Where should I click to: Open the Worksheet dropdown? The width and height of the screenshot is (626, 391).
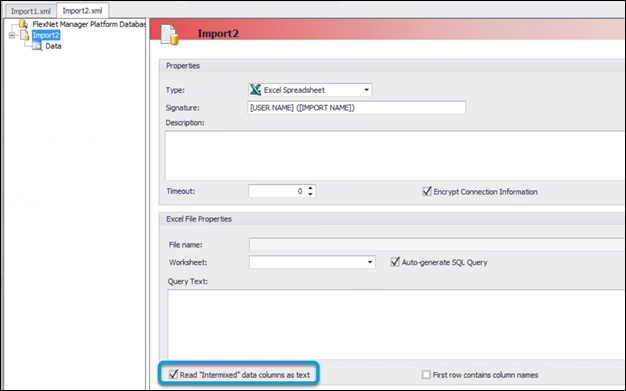pos(370,262)
